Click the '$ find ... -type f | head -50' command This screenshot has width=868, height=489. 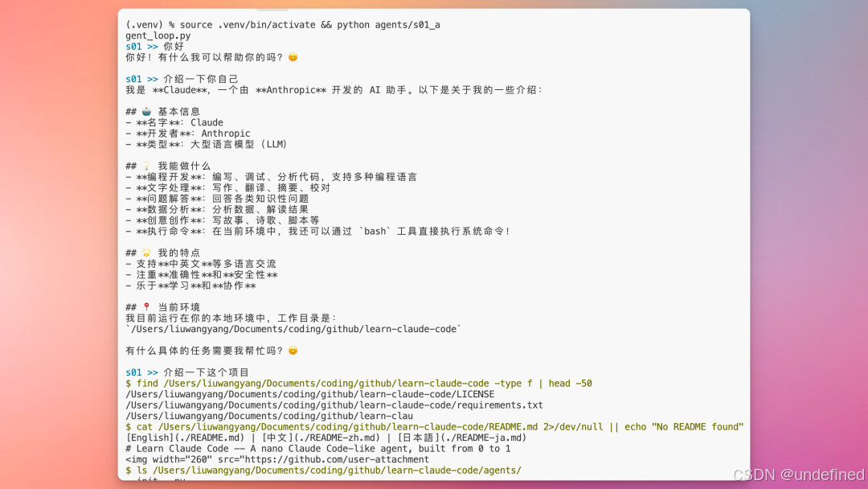point(358,383)
